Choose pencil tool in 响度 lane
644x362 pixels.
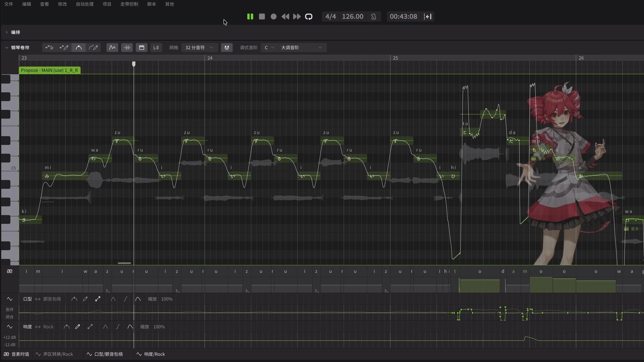click(x=78, y=327)
